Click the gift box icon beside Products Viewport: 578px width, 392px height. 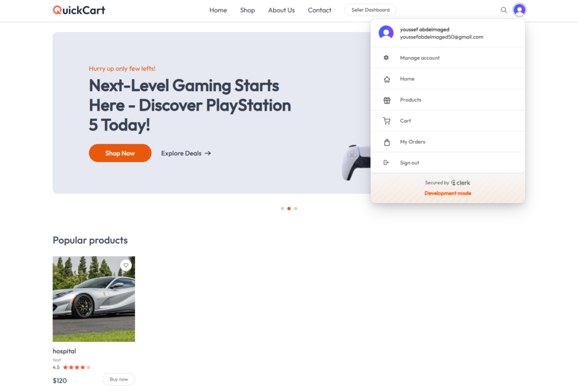pos(386,100)
